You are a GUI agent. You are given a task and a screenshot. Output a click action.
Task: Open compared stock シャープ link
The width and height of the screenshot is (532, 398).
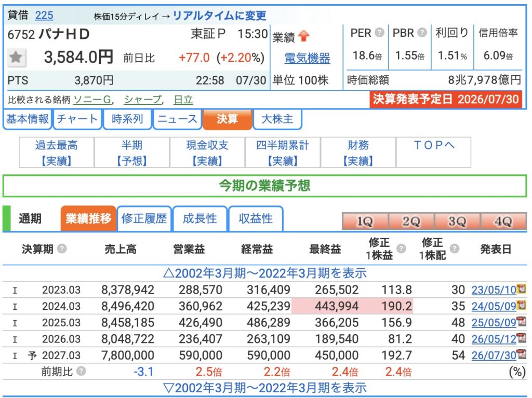point(143,100)
